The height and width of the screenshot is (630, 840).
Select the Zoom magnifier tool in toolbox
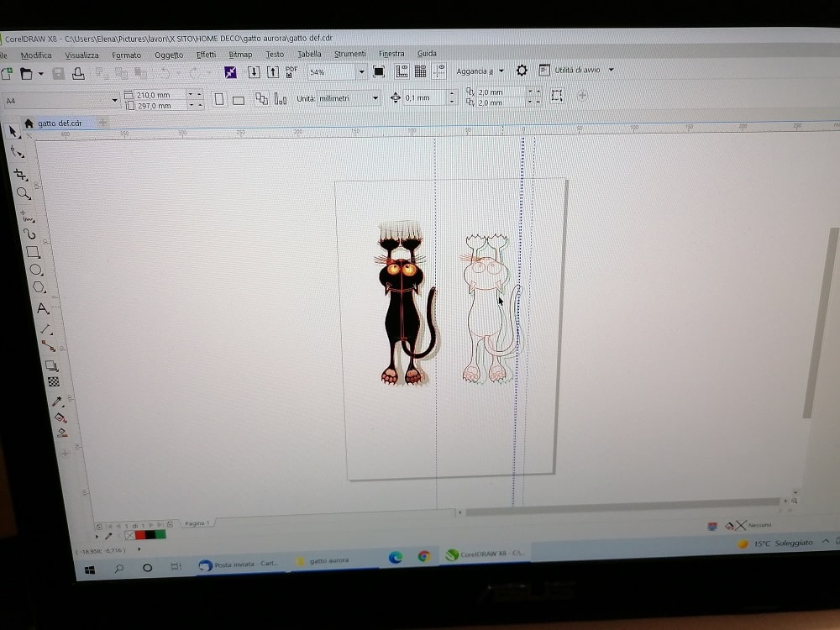pyautogui.click(x=24, y=193)
